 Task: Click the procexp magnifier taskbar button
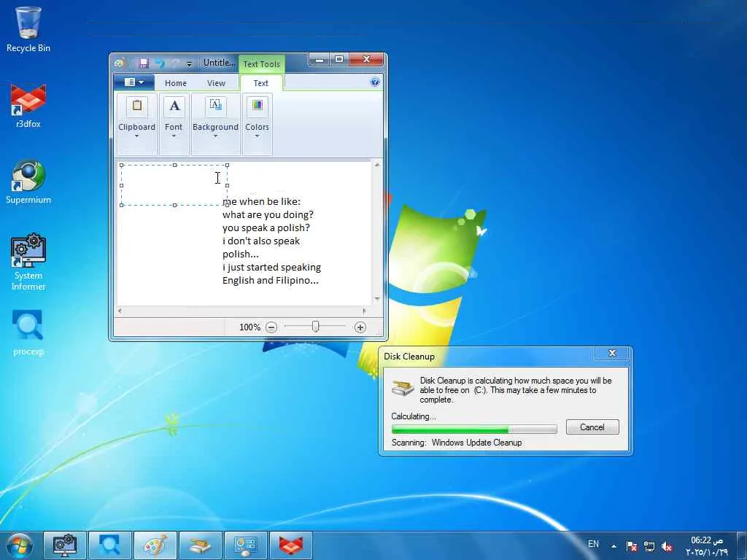point(110,545)
